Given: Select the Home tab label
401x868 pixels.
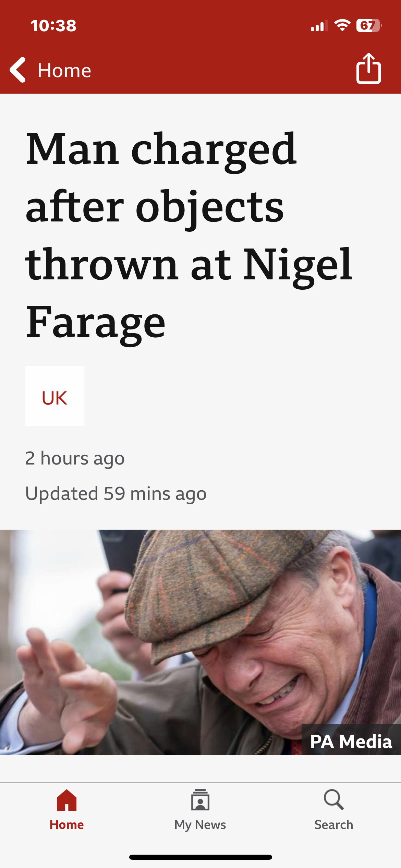Looking at the screenshot, I should point(66,824).
